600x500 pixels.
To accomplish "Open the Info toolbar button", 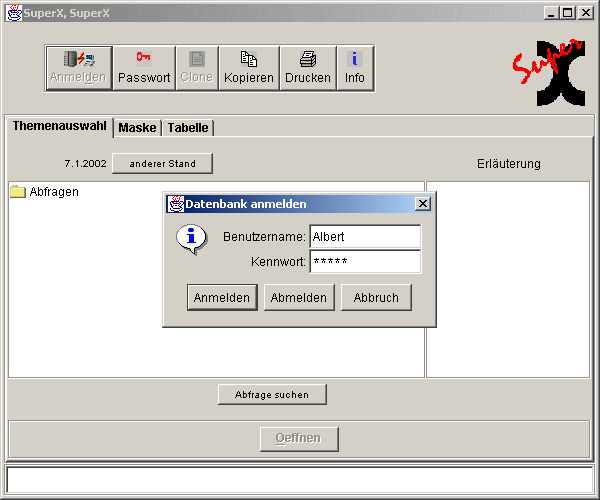I will 355,68.
